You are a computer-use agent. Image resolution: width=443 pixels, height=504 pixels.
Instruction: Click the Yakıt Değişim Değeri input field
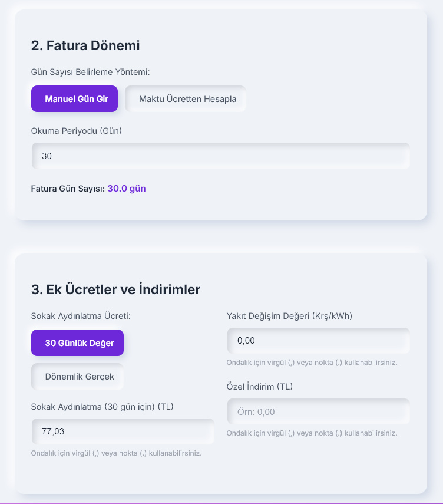pyautogui.click(x=318, y=341)
